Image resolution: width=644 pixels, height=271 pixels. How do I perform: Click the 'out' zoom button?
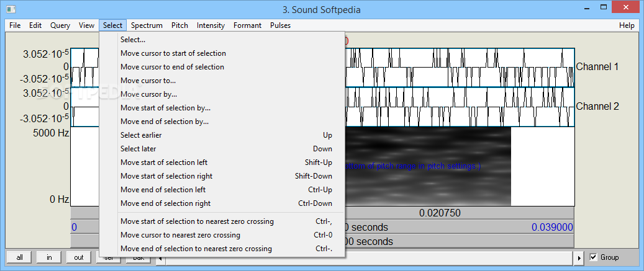coord(79,257)
